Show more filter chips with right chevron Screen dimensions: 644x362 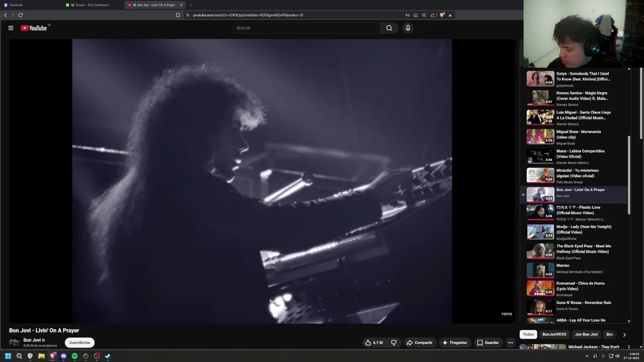(624, 335)
